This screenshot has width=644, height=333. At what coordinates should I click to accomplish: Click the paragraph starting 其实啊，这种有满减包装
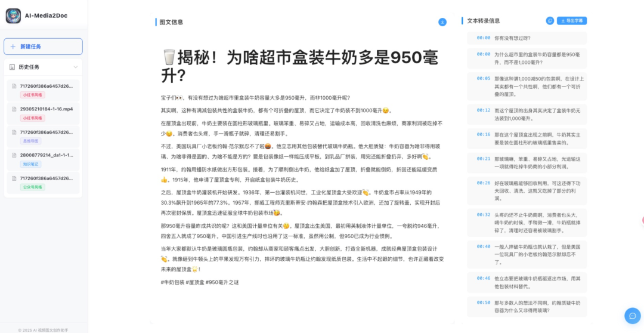(277, 110)
